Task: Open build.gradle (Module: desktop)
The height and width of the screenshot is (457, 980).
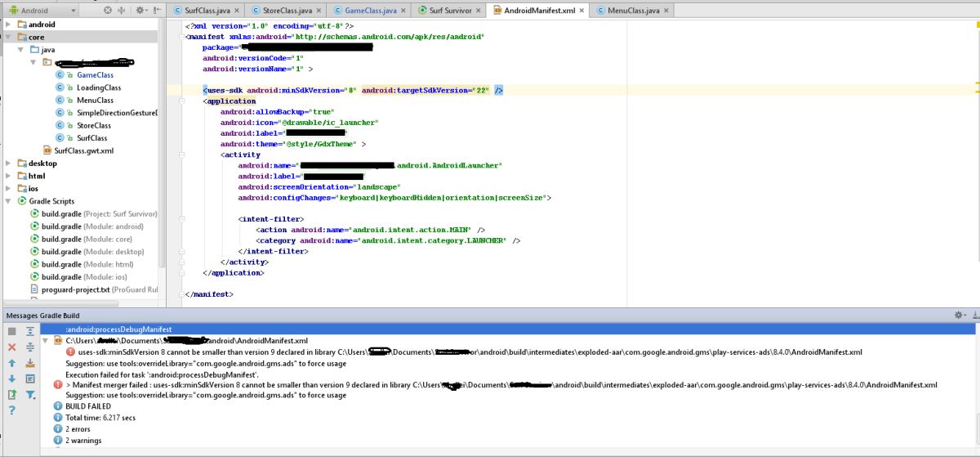Action: pos(87,252)
